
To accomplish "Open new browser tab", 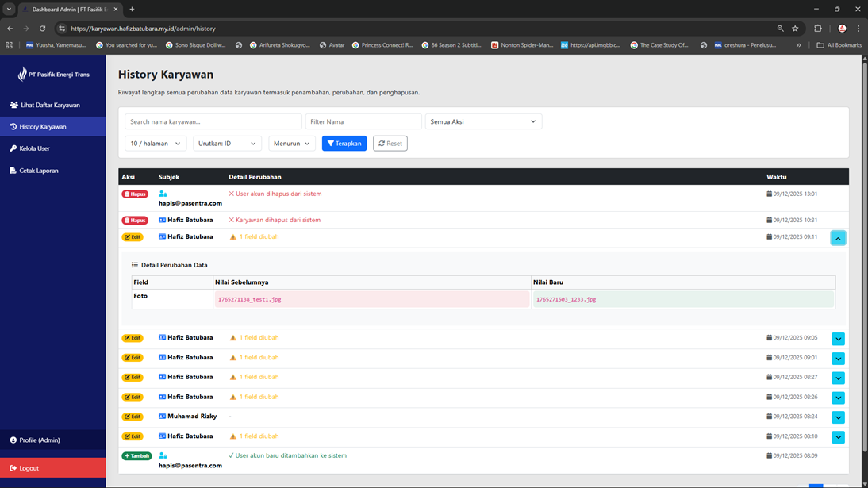I will coord(132,10).
